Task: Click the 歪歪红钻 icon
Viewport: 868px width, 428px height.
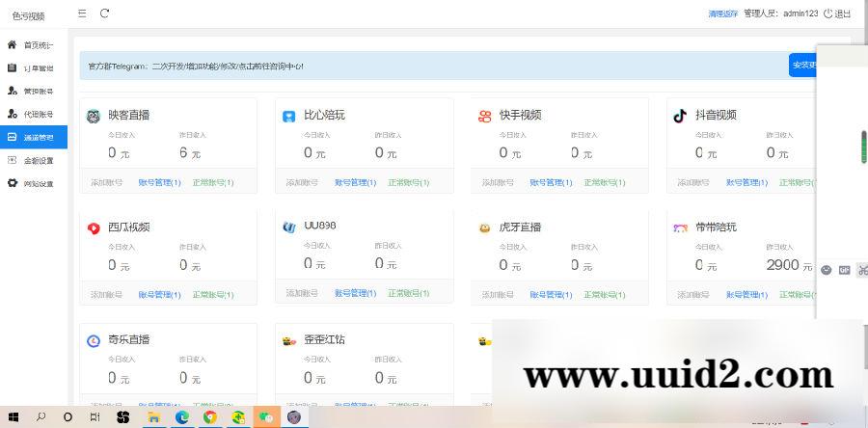Action: click(289, 340)
